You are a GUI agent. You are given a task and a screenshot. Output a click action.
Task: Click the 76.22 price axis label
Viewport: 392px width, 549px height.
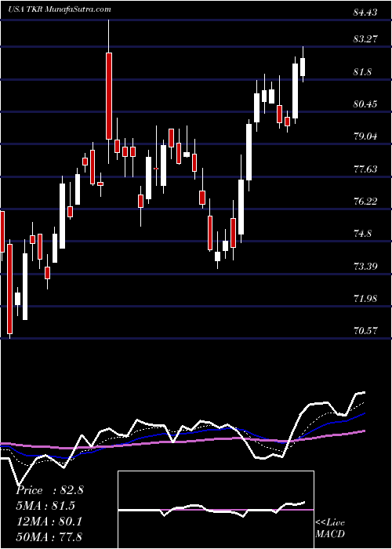pyautogui.click(x=365, y=202)
